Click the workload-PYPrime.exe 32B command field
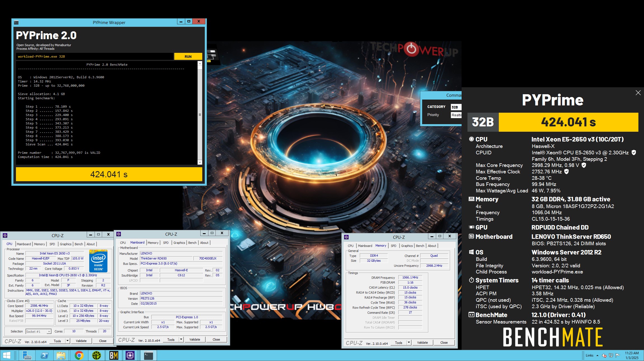Viewport: 644px width, 361px height. [x=94, y=56]
